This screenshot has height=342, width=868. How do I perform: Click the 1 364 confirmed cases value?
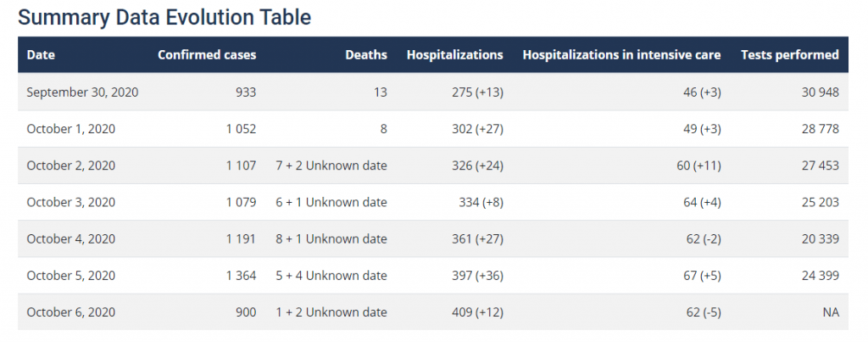[x=241, y=276]
